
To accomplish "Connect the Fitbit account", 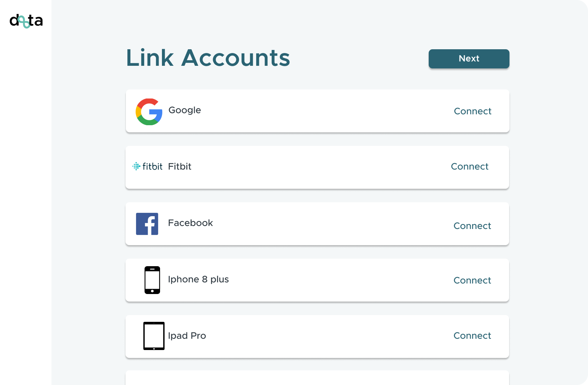I will point(470,167).
